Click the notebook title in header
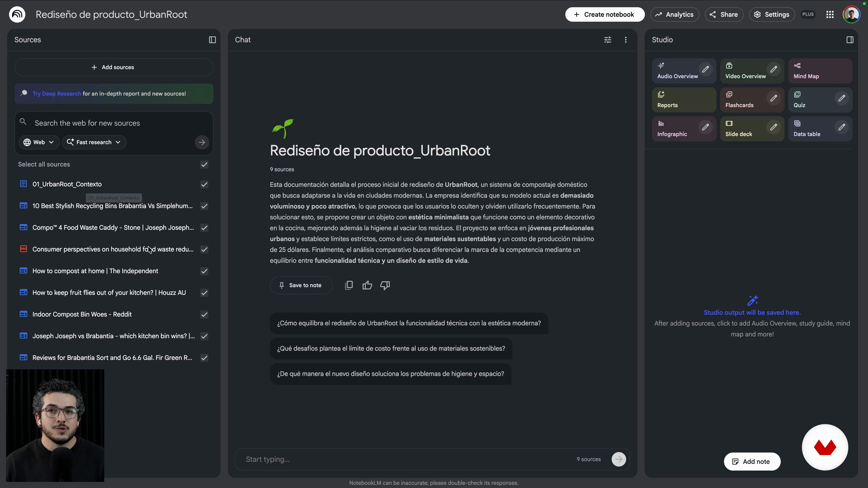Screen dimensions: 868x488 pyautogui.click(x=111, y=14)
